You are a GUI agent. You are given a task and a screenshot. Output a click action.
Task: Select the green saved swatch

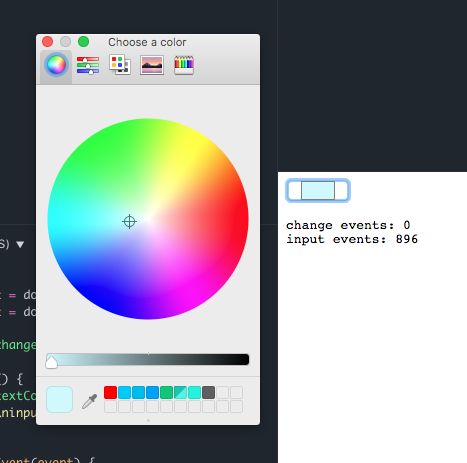[166, 393]
